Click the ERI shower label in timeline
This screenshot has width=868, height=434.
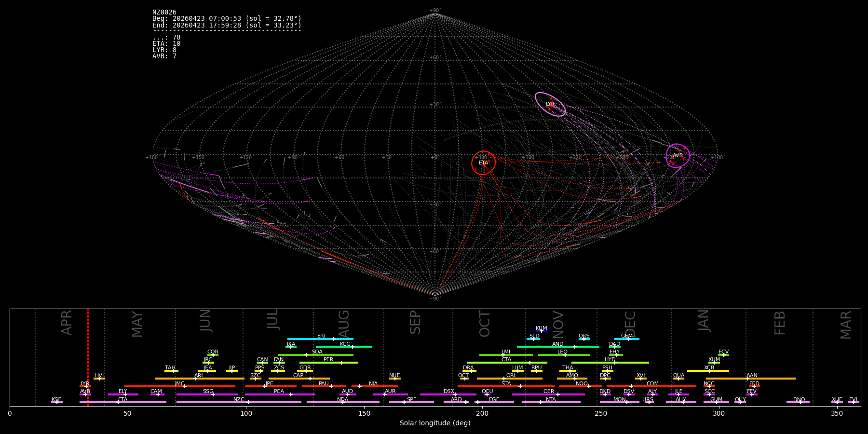tap(321, 336)
